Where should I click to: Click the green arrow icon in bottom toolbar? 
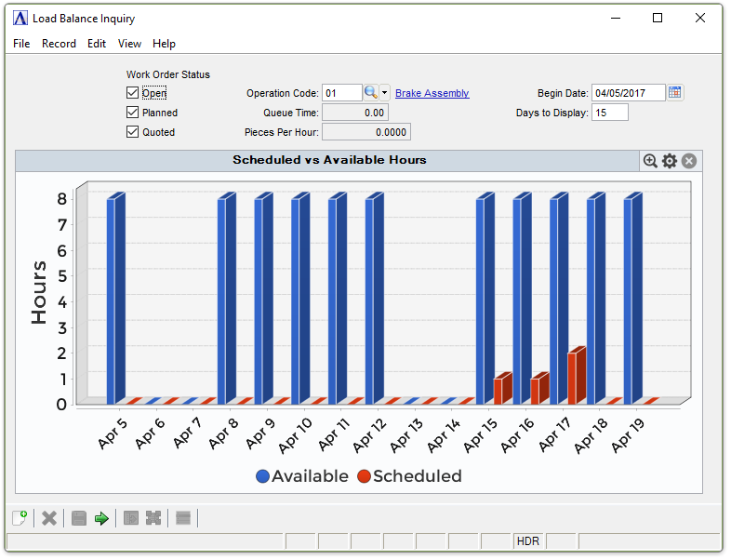tap(101, 518)
